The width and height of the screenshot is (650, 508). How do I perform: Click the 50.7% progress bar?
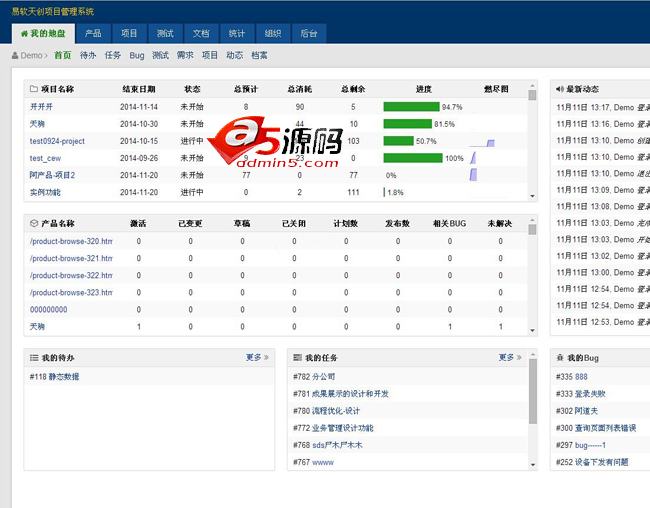pos(398,141)
